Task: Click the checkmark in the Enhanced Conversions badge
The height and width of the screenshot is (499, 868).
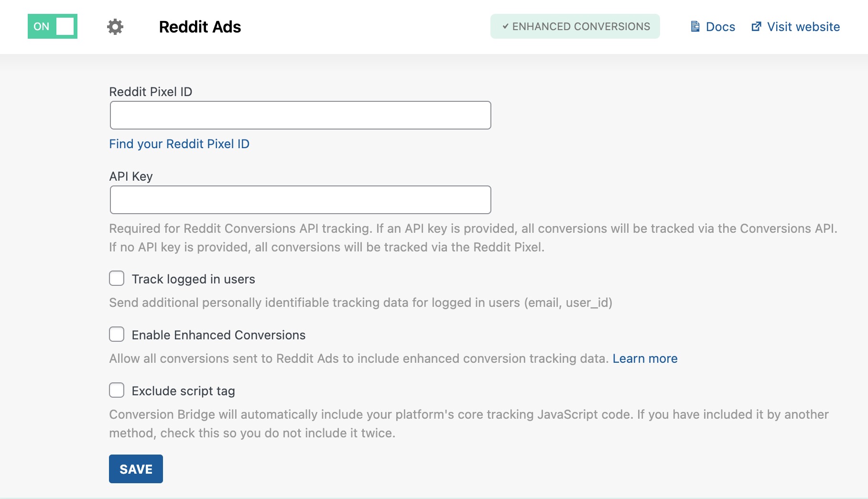Action: [x=505, y=27]
